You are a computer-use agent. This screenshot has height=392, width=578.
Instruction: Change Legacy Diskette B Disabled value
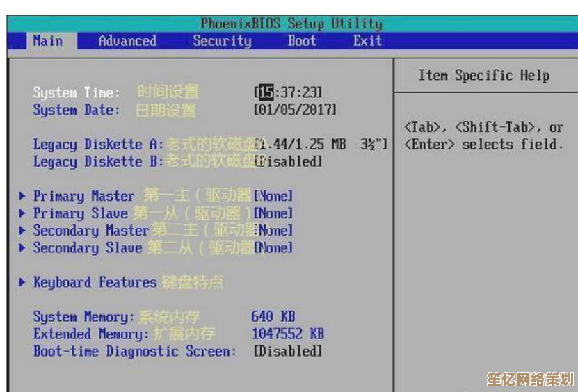[288, 161]
